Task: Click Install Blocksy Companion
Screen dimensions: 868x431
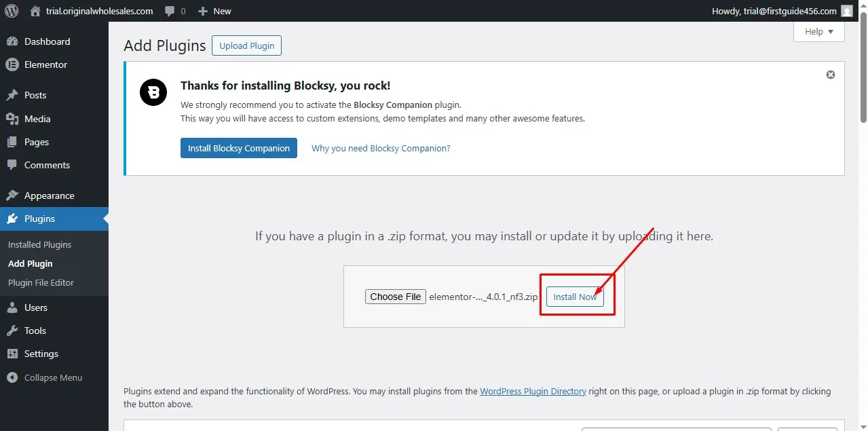Action: [238, 147]
